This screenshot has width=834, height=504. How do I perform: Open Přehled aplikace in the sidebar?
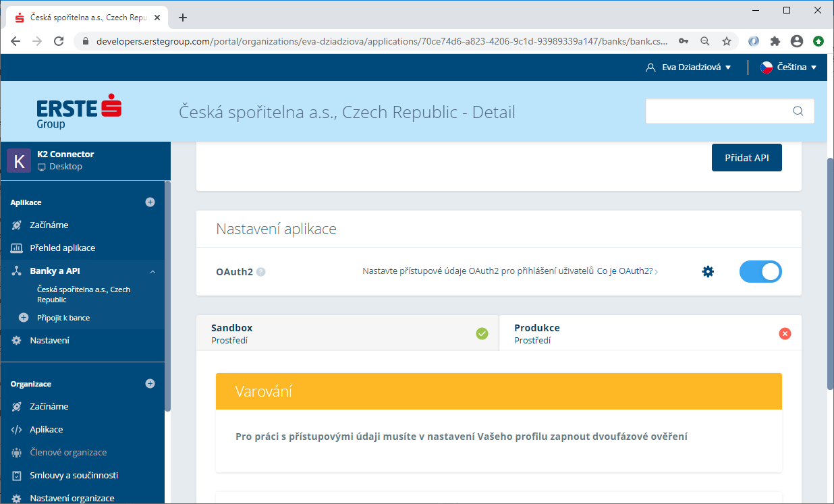[62, 248]
